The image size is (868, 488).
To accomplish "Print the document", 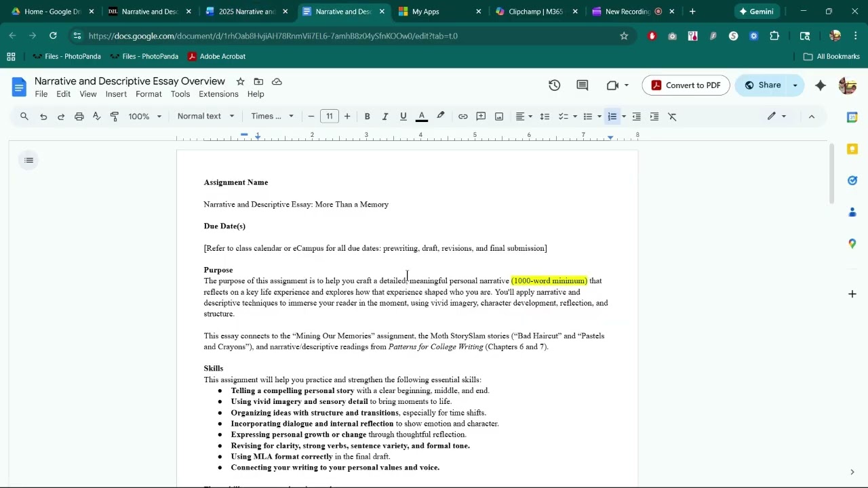I will pos(79,117).
